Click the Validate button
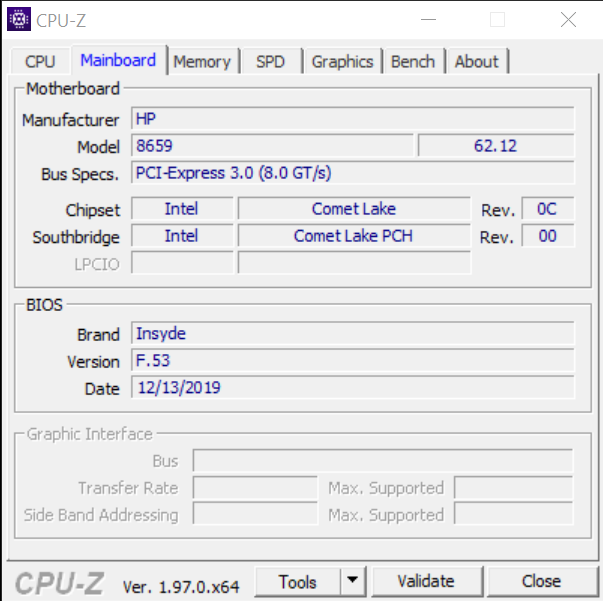This screenshot has width=603, height=601. 426,581
